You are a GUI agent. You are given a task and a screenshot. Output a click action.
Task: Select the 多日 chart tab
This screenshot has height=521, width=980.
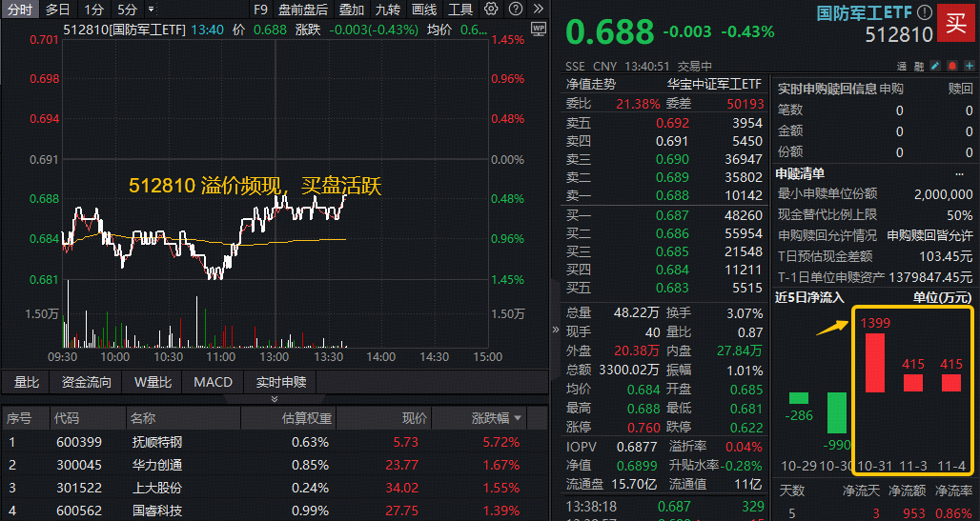click(x=58, y=10)
